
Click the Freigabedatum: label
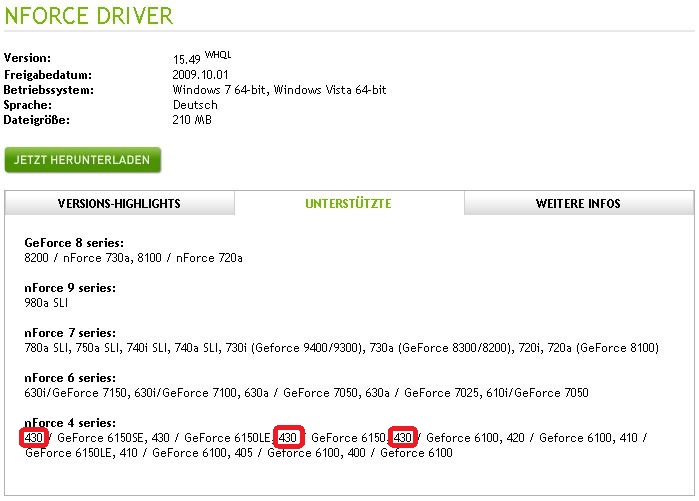pos(48,74)
